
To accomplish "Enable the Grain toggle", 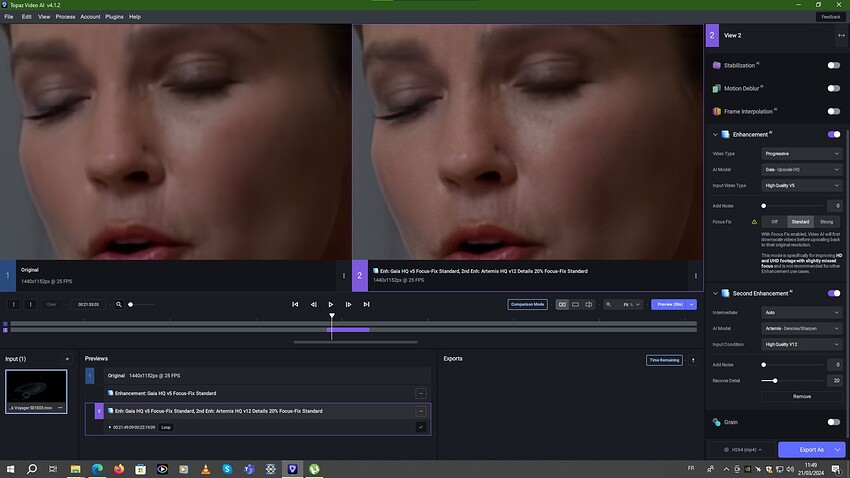I will (833, 422).
